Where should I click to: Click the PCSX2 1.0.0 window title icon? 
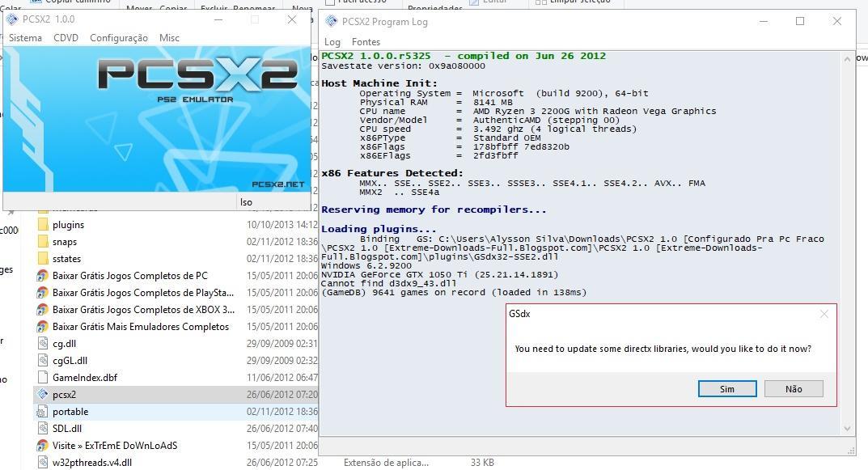tap(12, 19)
